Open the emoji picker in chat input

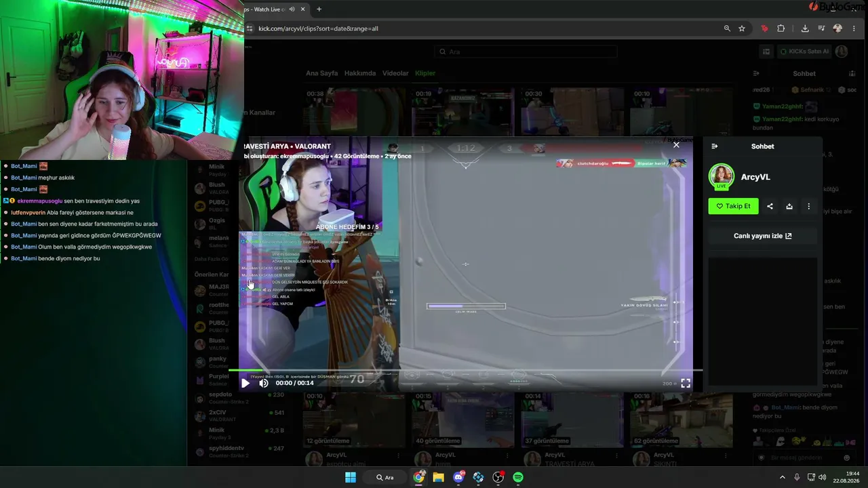coord(847,457)
